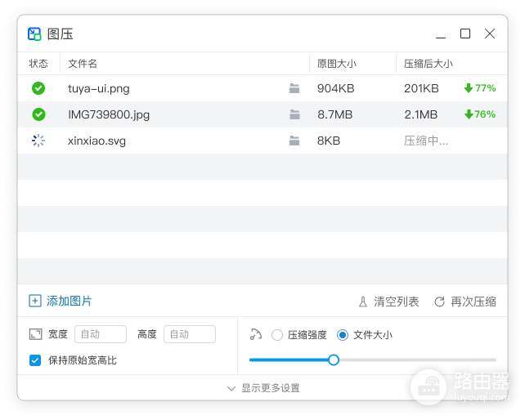Open folder icon for tuya-ui.png
Screen dimensions: 525x420
[294, 88]
